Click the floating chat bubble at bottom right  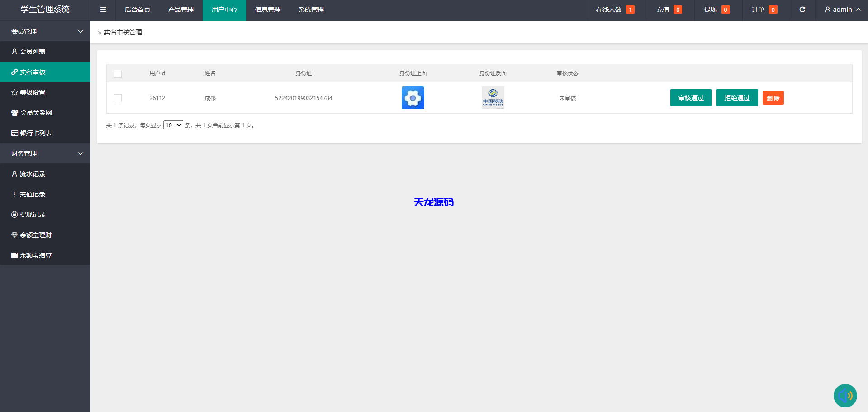846,395
